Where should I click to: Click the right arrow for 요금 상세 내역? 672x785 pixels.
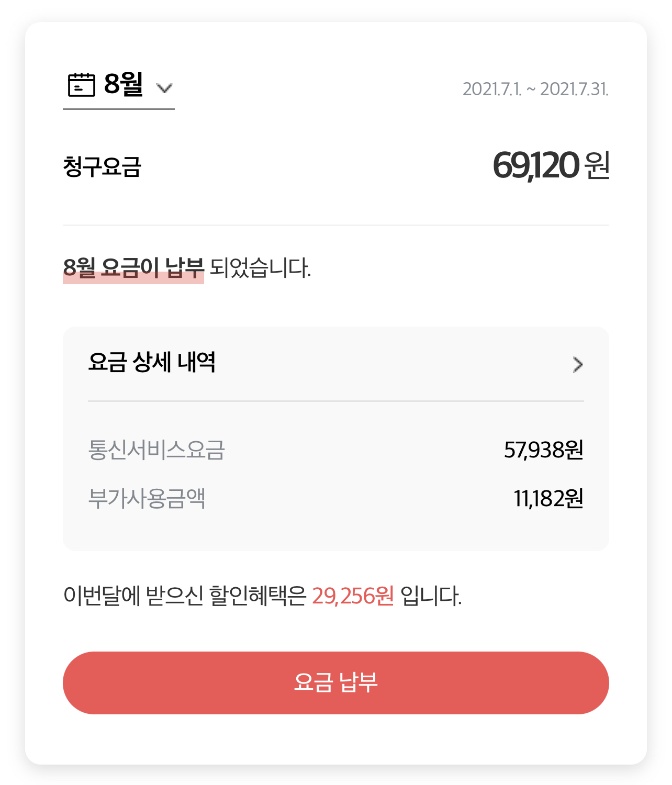tap(578, 364)
